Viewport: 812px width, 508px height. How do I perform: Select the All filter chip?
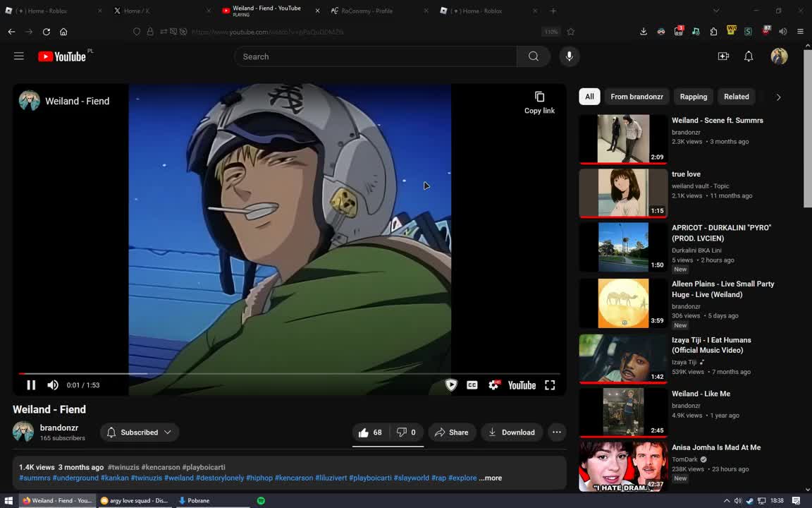pos(589,97)
